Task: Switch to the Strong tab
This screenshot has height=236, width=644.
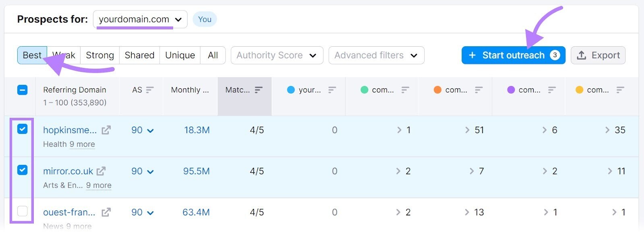Action: [x=100, y=55]
